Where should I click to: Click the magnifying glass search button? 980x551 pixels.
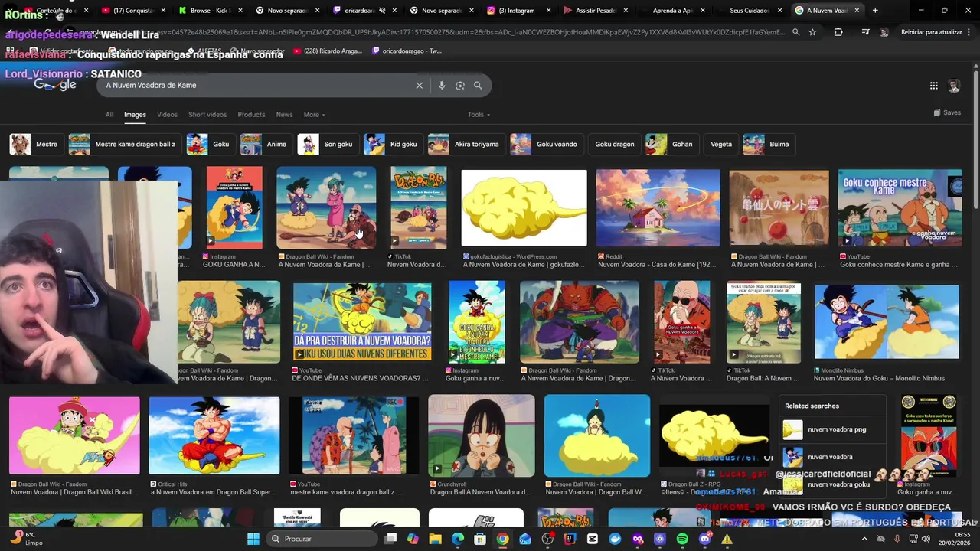pos(478,86)
